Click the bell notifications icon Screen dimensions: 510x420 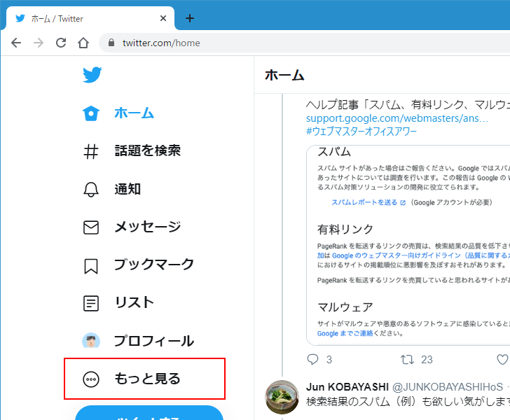click(91, 189)
